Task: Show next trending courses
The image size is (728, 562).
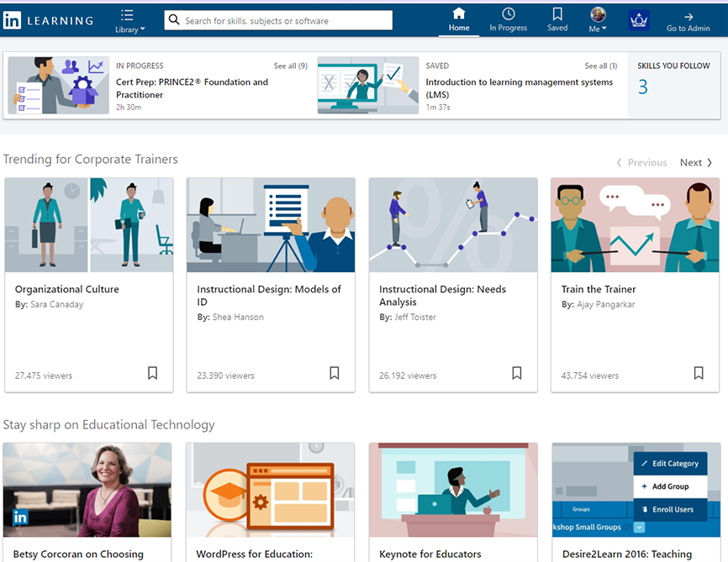Action: point(695,162)
